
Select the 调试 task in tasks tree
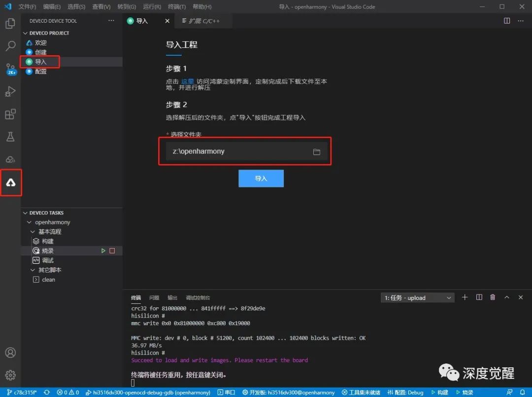pyautogui.click(x=47, y=260)
